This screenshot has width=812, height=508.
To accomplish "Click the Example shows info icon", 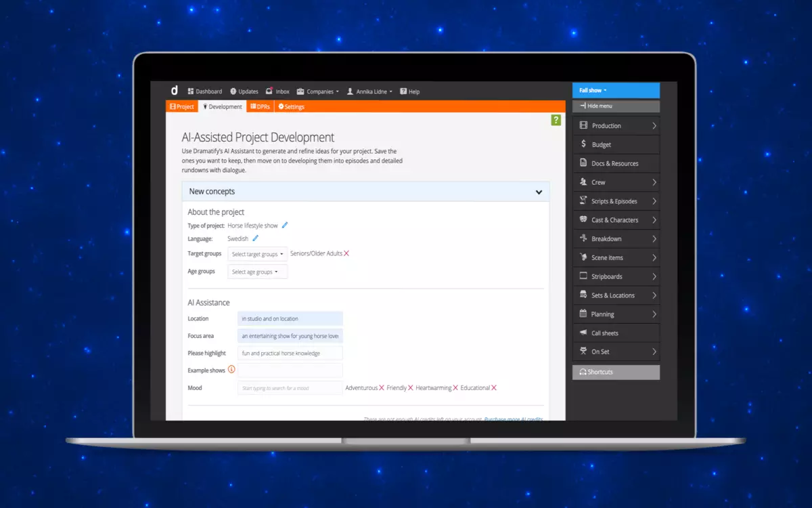I will click(x=231, y=370).
